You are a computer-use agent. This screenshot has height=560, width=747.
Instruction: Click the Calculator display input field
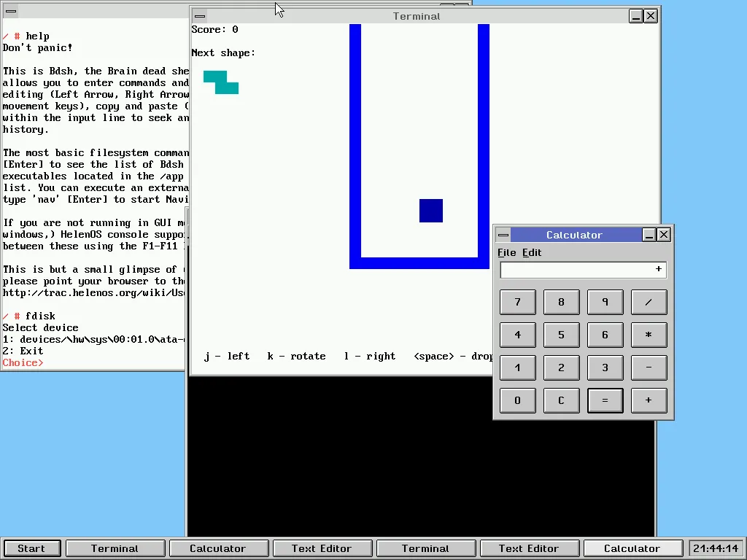(x=582, y=270)
